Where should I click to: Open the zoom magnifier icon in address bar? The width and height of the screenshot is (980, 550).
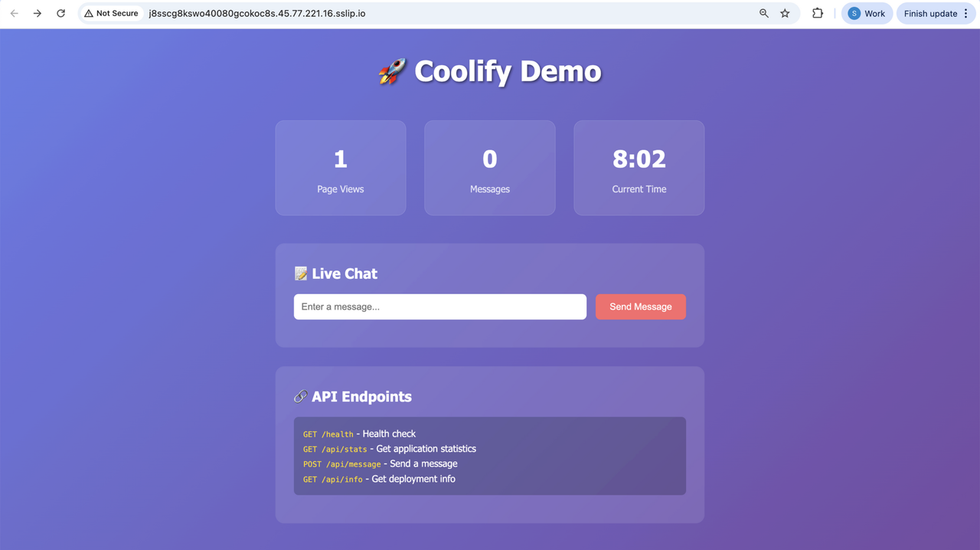click(x=763, y=13)
